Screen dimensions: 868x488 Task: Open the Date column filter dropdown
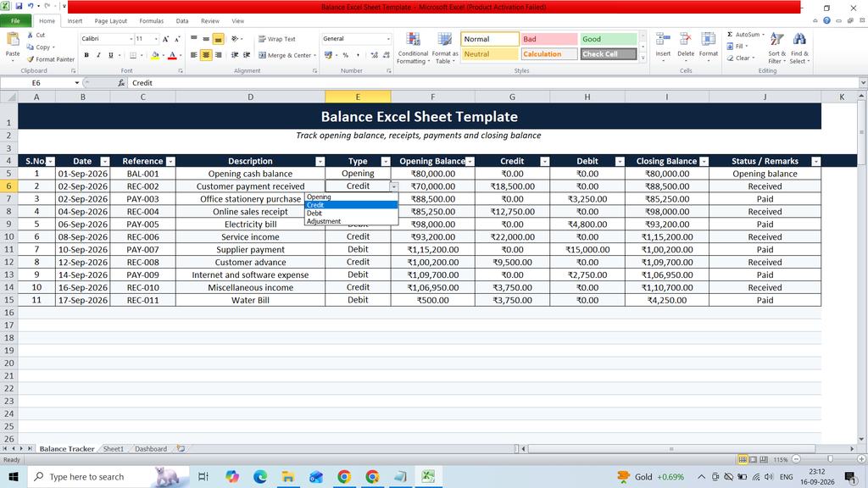[x=104, y=162]
